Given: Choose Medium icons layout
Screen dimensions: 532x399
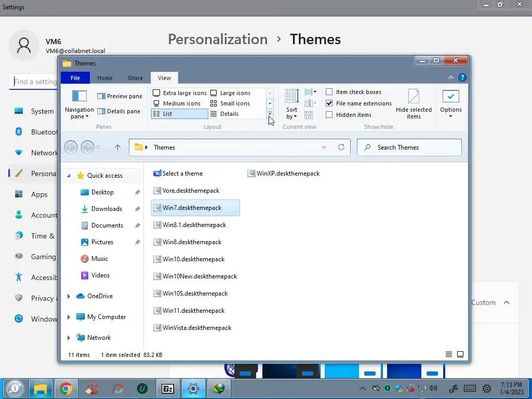Looking at the screenshot, I should point(177,103).
